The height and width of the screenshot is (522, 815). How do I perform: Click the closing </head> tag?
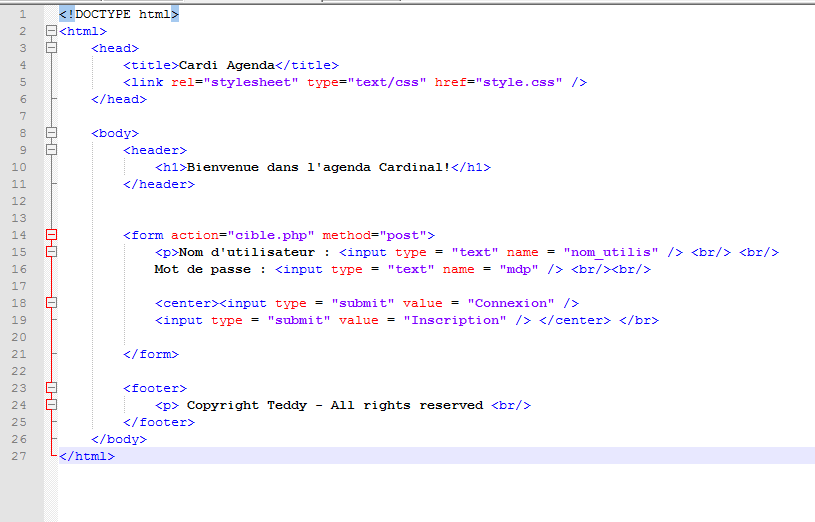[119, 99]
